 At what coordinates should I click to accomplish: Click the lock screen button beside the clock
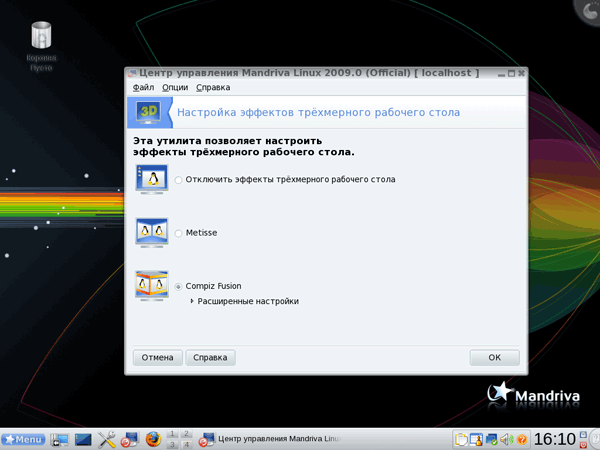(x=583, y=434)
